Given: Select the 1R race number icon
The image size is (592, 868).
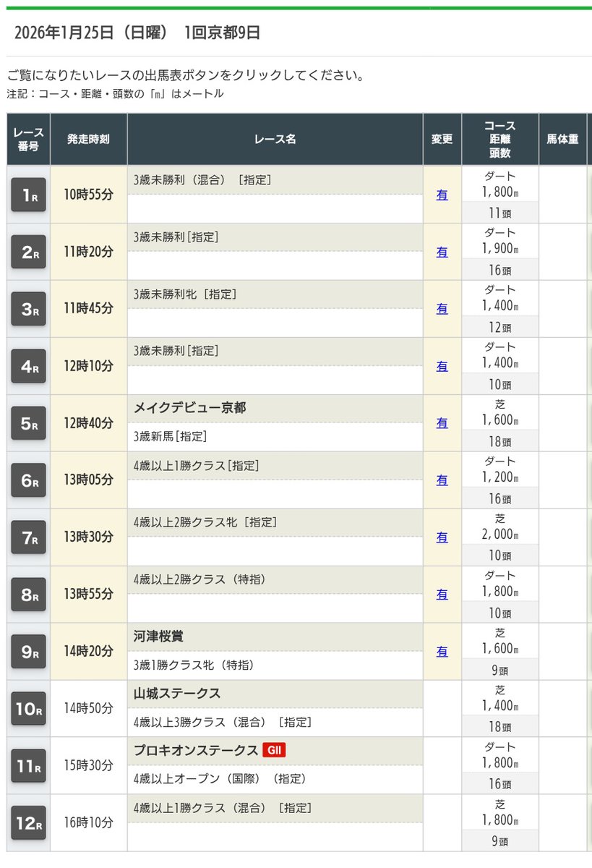Looking at the screenshot, I should pyautogui.click(x=28, y=195).
